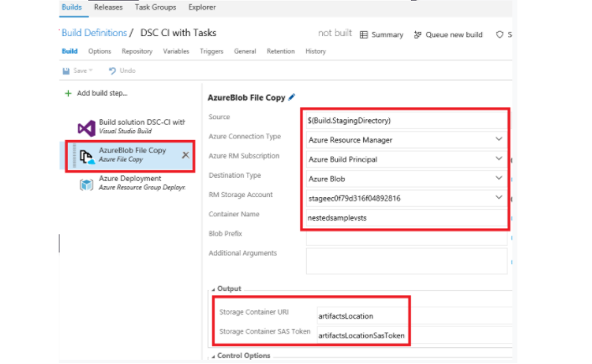Open the Variables tab
Screen dimensions: 592x364
[176, 51]
